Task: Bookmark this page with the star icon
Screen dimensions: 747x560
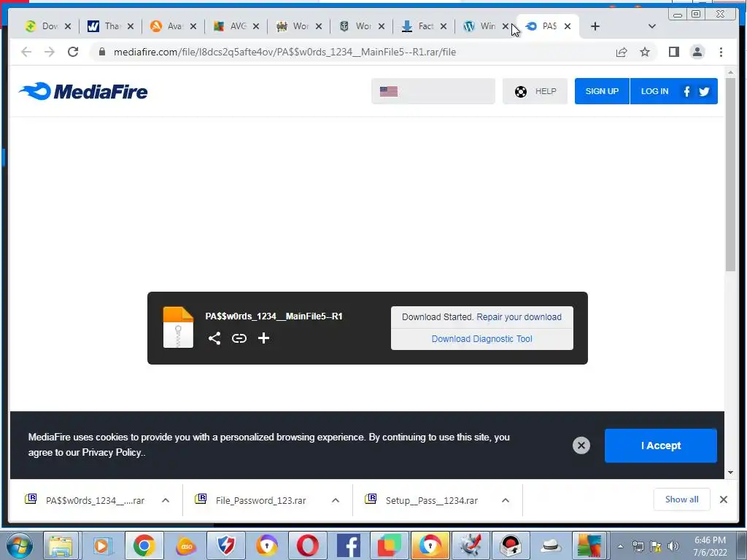Action: [x=645, y=52]
